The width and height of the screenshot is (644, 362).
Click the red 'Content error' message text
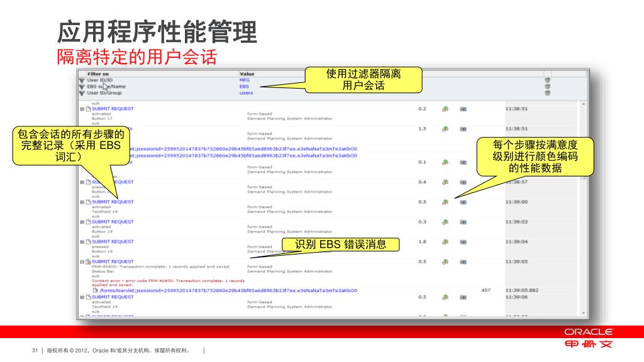(168, 283)
